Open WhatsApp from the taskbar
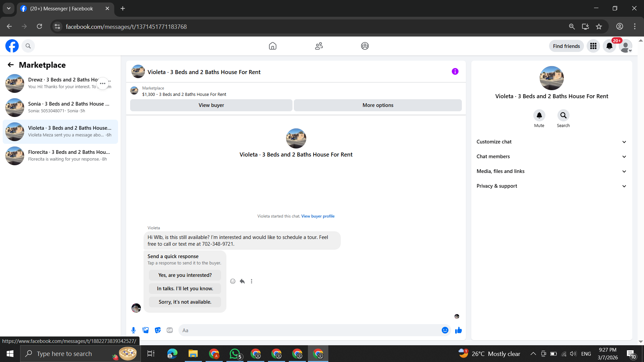Image resolution: width=644 pixels, height=362 pixels. click(x=235, y=354)
